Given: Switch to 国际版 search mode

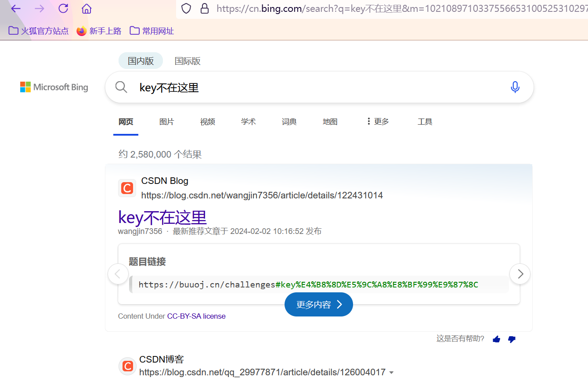Looking at the screenshot, I should [x=187, y=61].
